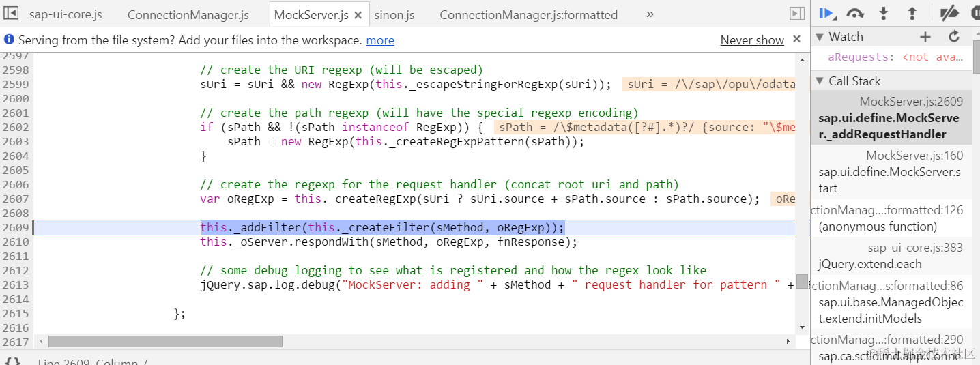Click the horizontal scrollbar thumb in the editor
Screen dimensions: 980x365
[165, 341]
